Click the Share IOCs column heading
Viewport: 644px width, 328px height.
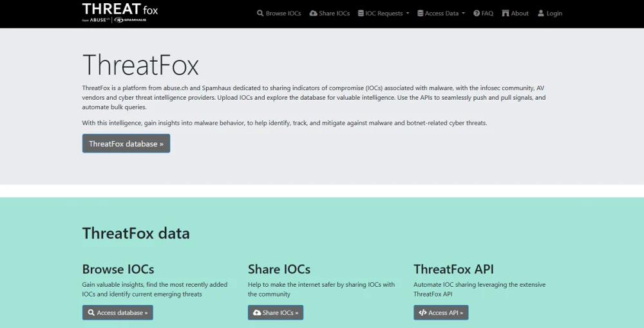[x=279, y=269]
